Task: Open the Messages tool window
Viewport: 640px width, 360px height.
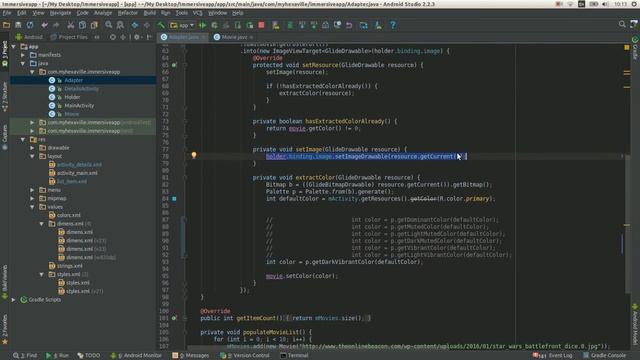Action: 191,356
